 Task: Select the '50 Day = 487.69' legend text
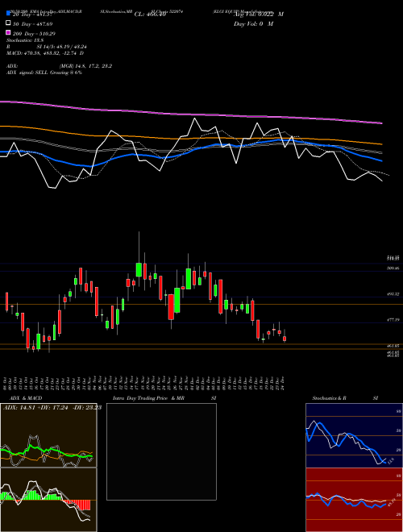coord(33,24)
